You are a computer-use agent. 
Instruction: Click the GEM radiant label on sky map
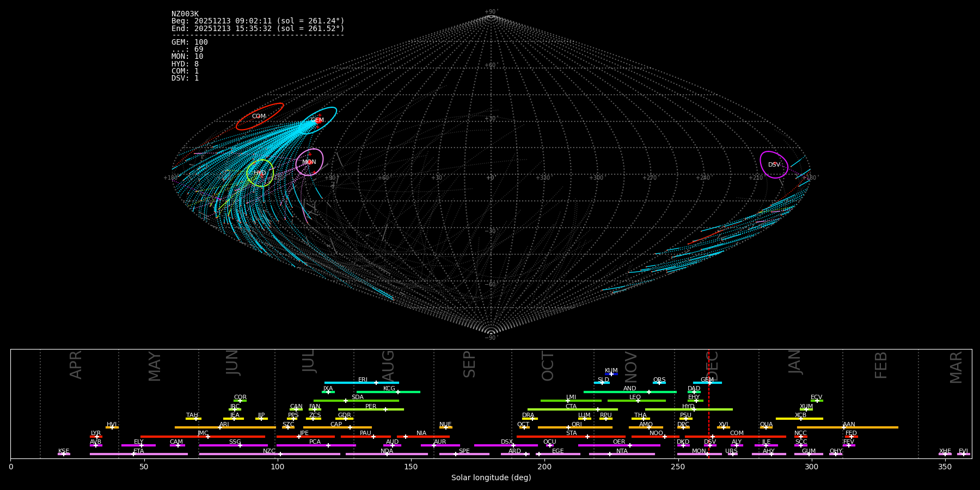317,120
